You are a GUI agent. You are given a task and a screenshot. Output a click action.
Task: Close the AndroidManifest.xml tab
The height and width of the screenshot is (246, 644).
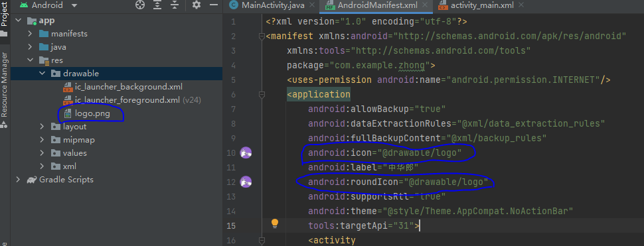point(425,5)
